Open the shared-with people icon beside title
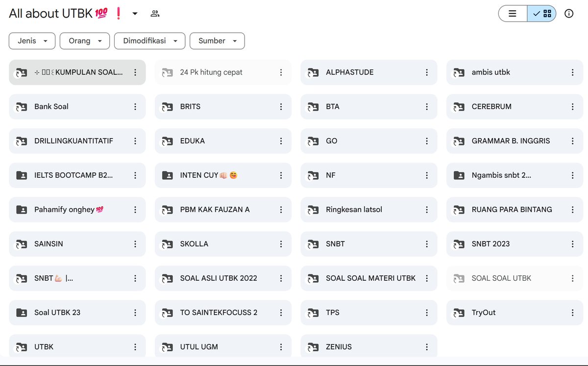 click(155, 14)
